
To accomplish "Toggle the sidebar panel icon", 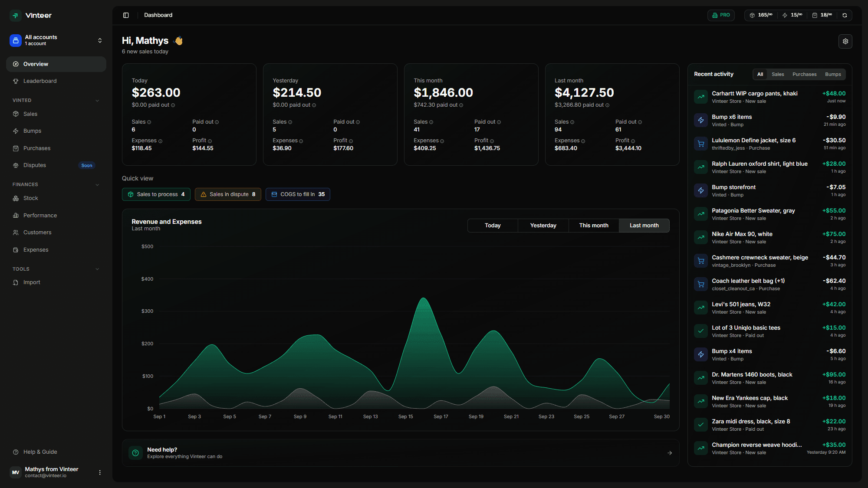I will pyautogui.click(x=126, y=15).
